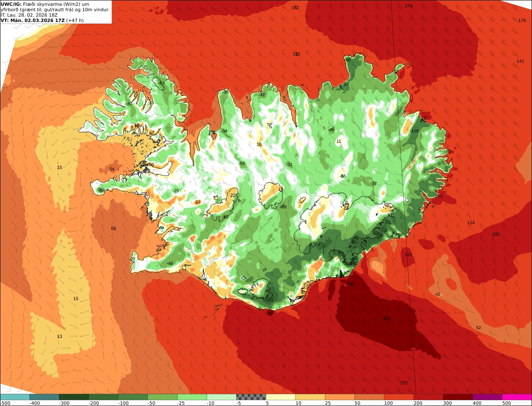This screenshot has width=532, height=406.
Task: Click the -62 value in west Iceland
Action: (225, 217)
